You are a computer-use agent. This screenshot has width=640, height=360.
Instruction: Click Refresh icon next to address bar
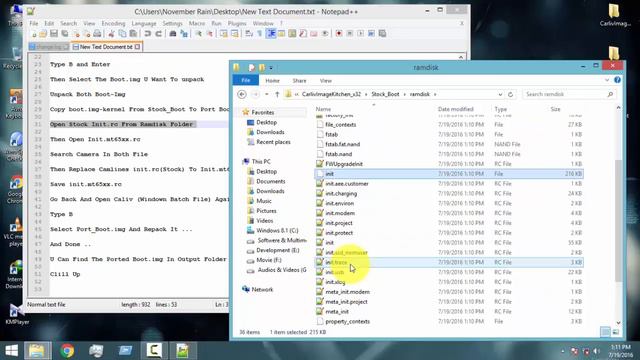tap(510, 94)
